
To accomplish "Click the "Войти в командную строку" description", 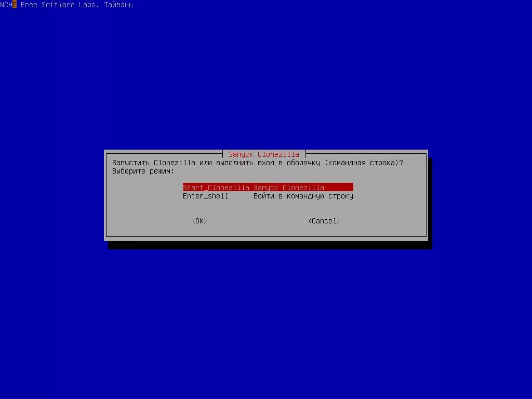I will 303,196.
